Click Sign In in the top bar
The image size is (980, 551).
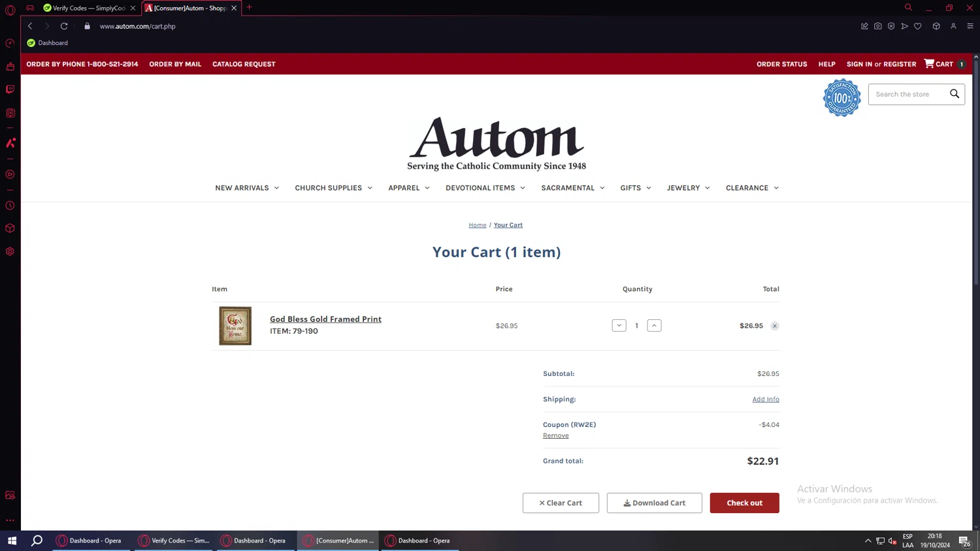[859, 64]
